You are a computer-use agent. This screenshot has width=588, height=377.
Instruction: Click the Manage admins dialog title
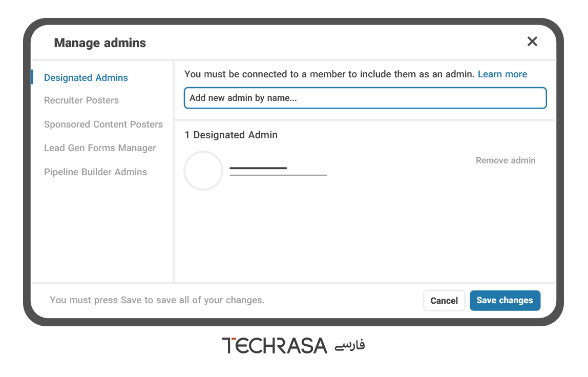100,43
